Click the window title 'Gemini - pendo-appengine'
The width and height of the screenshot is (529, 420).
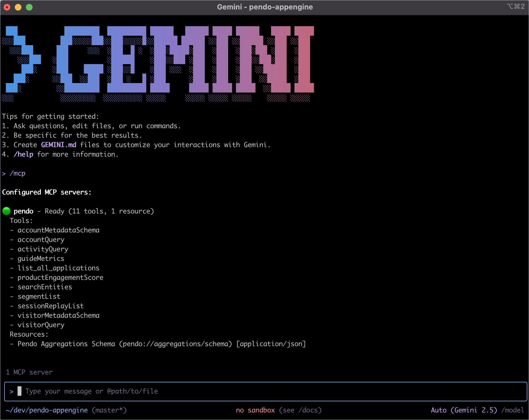coord(265,7)
